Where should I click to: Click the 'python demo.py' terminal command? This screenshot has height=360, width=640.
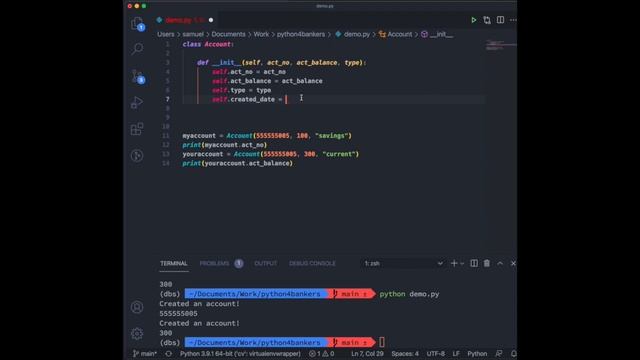click(x=409, y=294)
